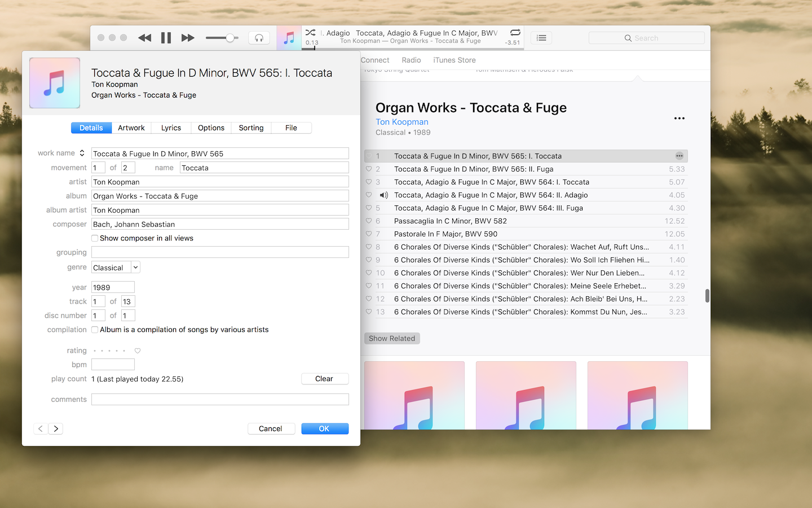Select Passacaglia In C Minor, BWV 582 row
This screenshot has width=812, height=508.
[x=526, y=221]
